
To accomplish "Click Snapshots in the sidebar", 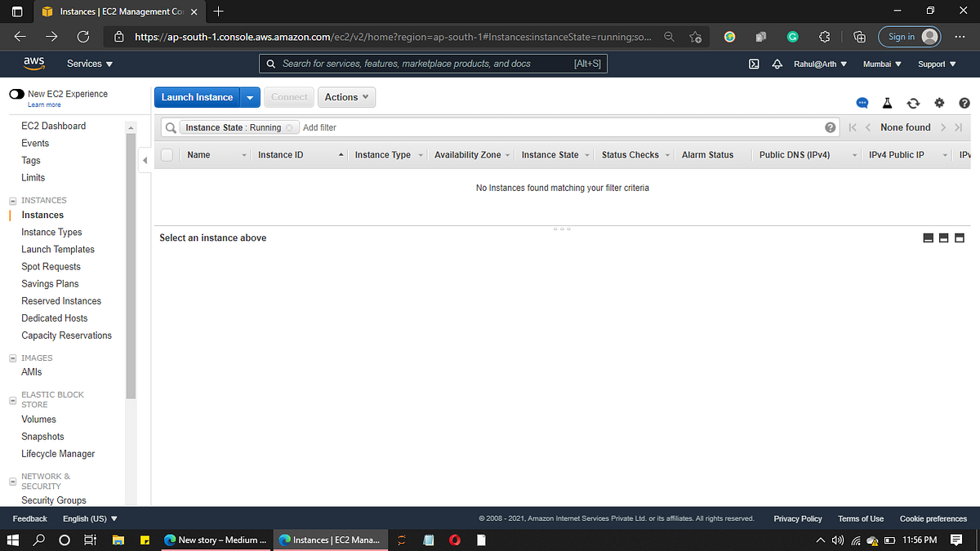I will pos(42,436).
